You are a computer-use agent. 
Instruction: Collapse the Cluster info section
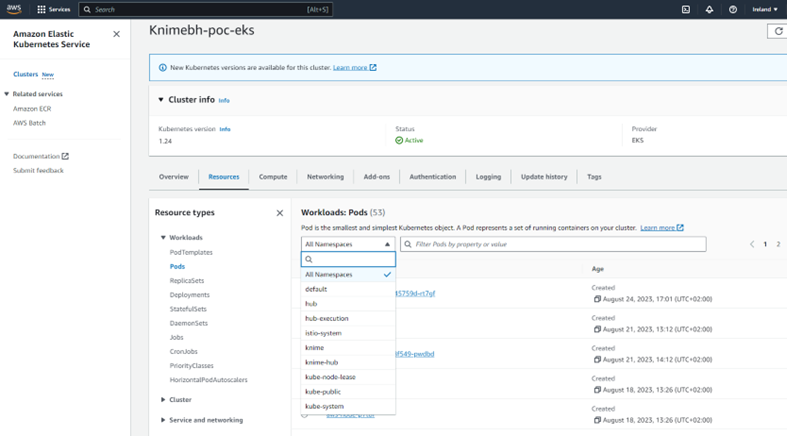click(x=161, y=100)
